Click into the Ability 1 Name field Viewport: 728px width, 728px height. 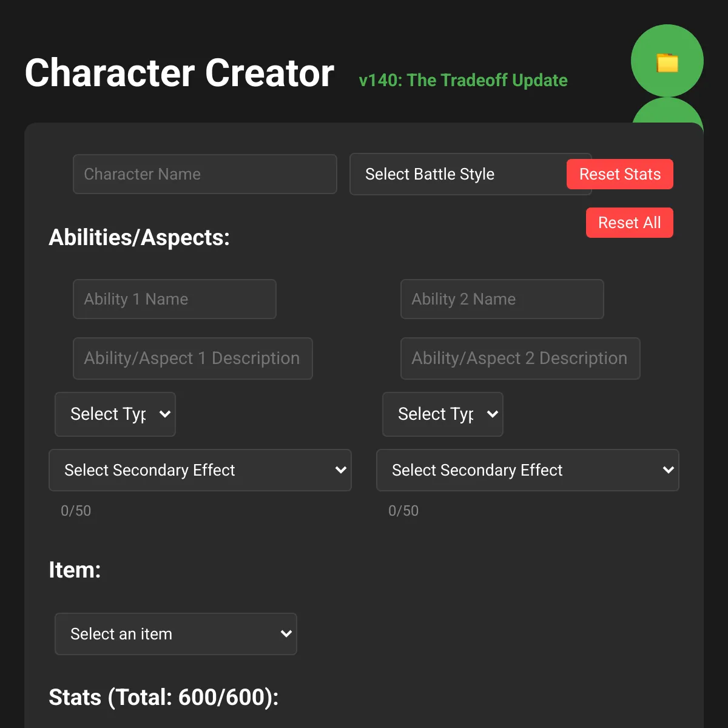pos(175,299)
